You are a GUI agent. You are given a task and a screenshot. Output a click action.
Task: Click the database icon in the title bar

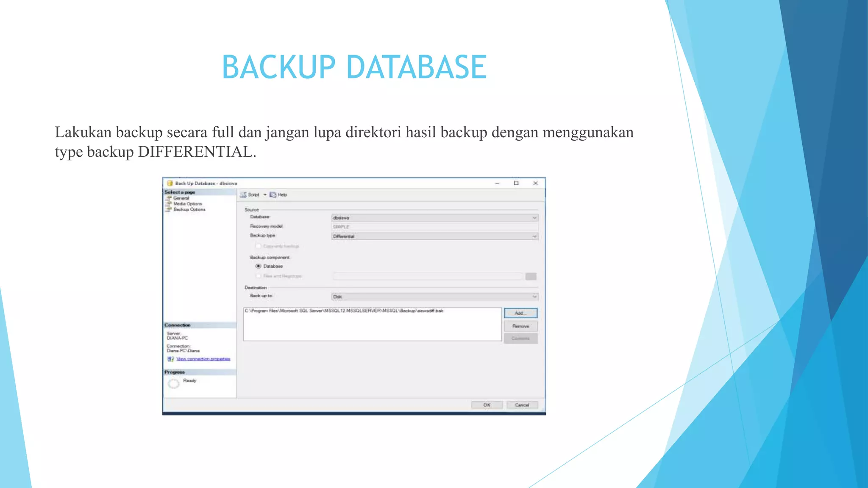(x=170, y=183)
